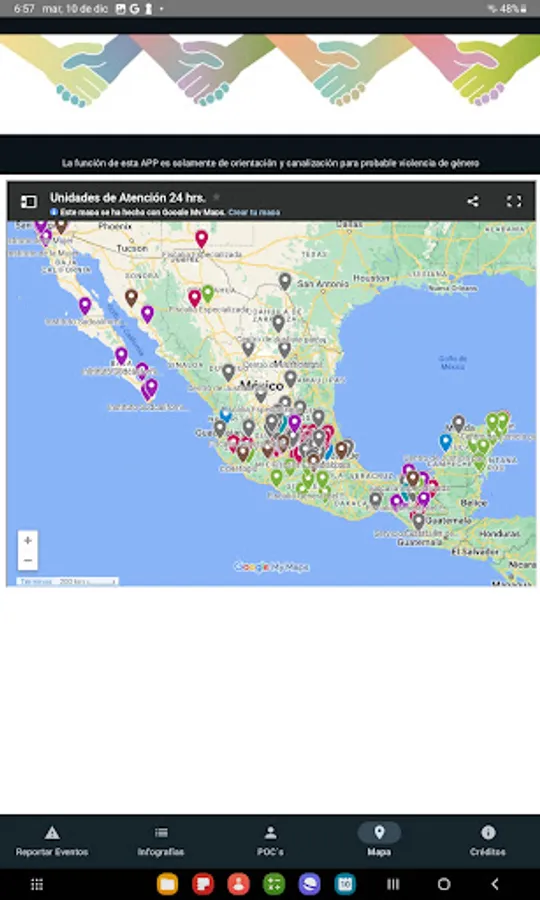The height and width of the screenshot is (900, 540).
Task: Tap the gray pin at Mérida
Action: coord(458,424)
